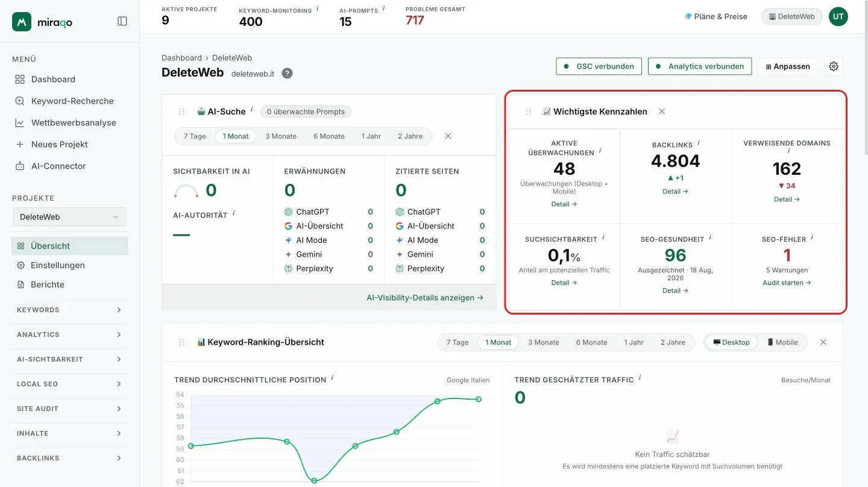Click the miraqo logo icon

22,22
